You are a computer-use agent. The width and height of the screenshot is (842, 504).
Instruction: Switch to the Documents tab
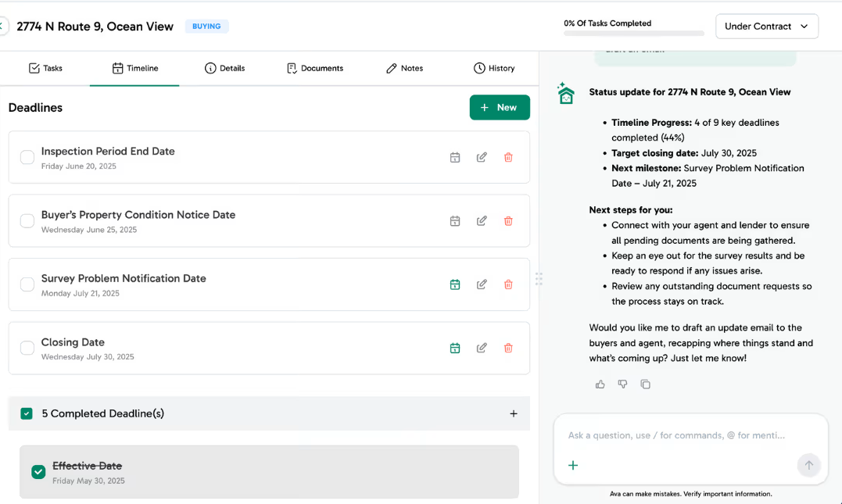coord(315,68)
